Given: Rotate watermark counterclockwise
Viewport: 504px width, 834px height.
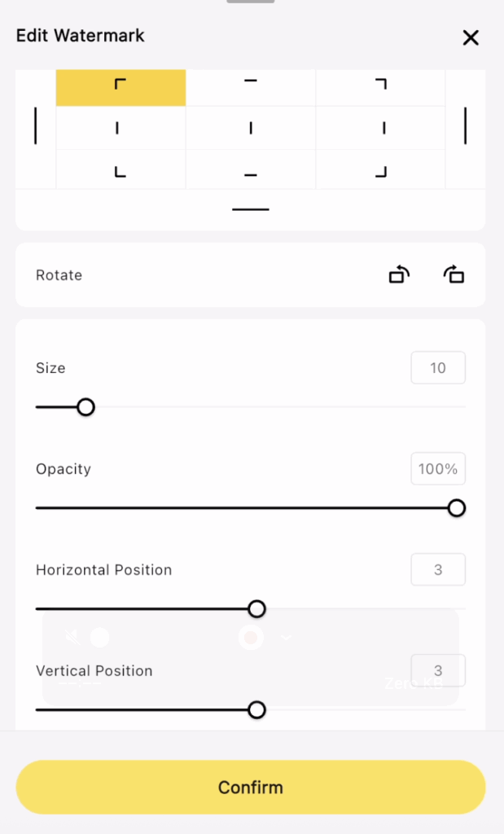Looking at the screenshot, I should (x=399, y=275).
